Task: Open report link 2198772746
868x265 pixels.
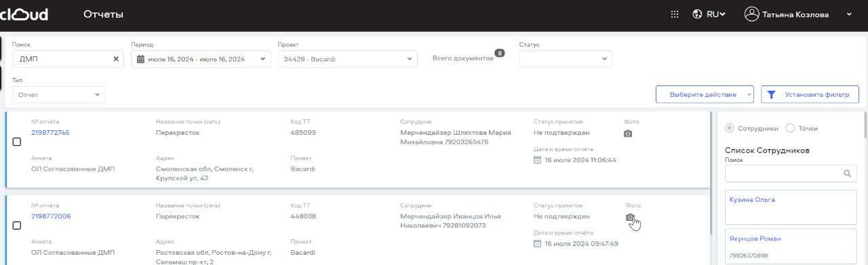Action: click(50, 133)
